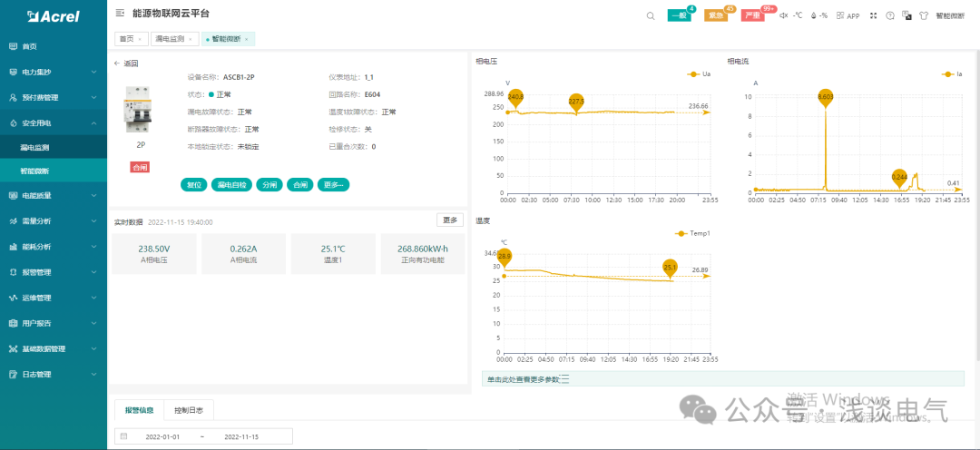Viewport: 980px width, 450px height.
Task: Expand the 能耗分析 menu chevron
Action: [x=93, y=247]
